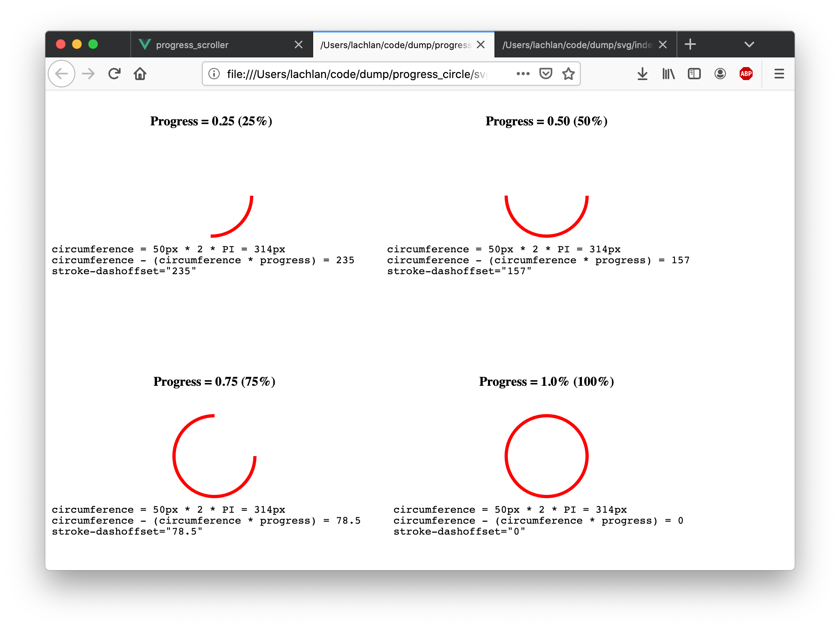
Task: Open the library bookshelf icon
Action: [x=668, y=74]
